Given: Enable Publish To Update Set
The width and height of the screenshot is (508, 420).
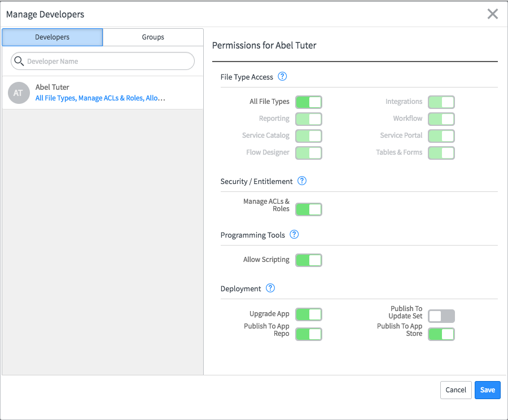Looking at the screenshot, I should 441,316.
